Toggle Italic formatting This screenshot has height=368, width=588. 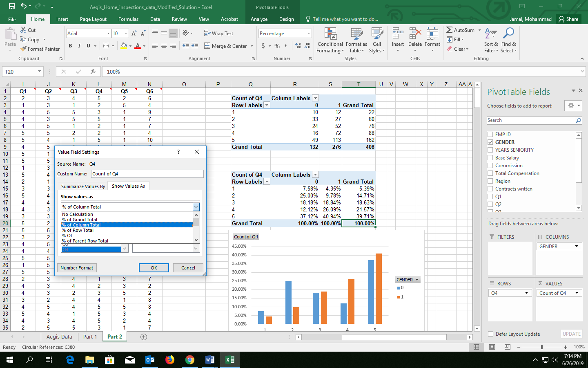[79, 46]
